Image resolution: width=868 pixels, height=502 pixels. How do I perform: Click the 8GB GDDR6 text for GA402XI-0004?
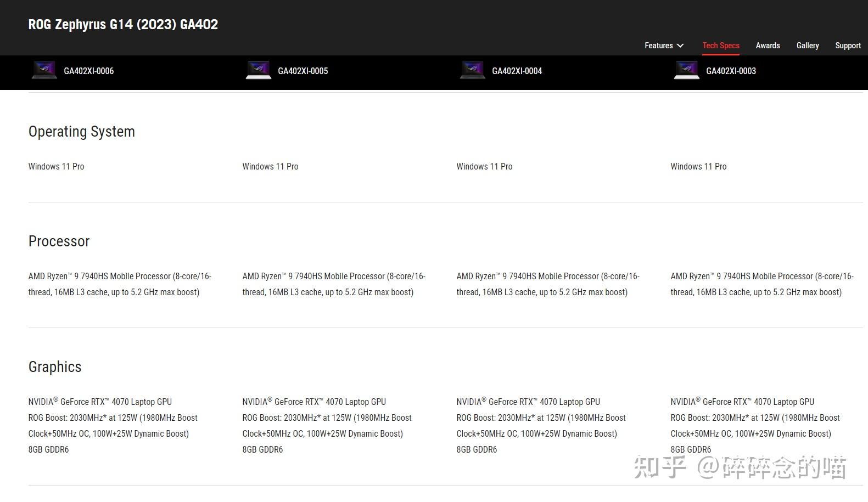point(477,449)
